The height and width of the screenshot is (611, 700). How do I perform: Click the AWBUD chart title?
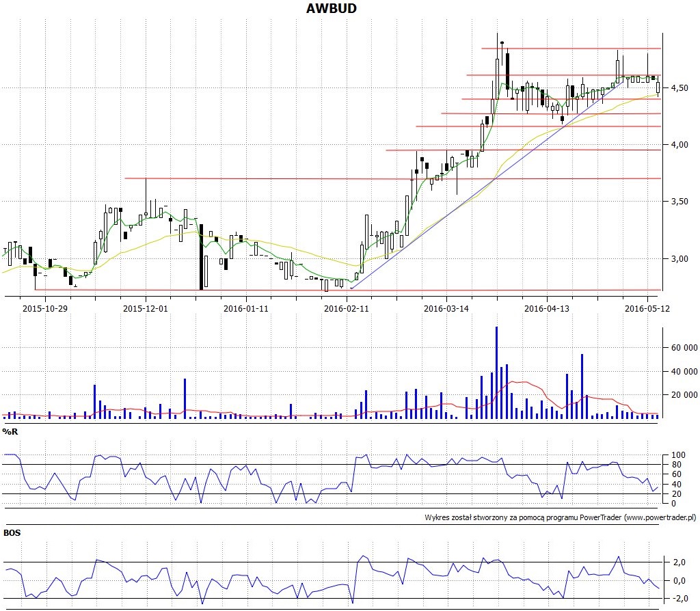pos(332,8)
